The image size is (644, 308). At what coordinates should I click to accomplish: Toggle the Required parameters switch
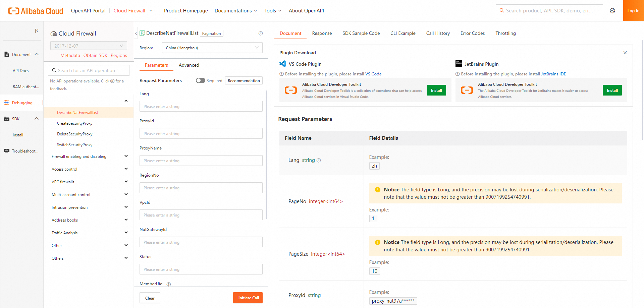point(201,80)
